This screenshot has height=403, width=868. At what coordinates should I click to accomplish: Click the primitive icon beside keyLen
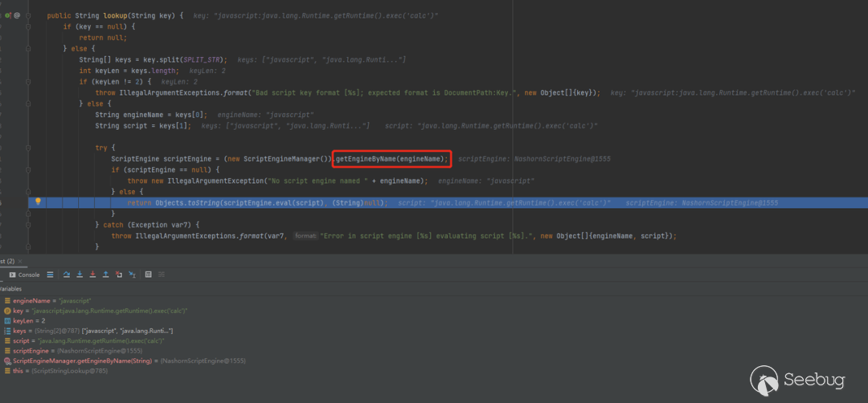[x=8, y=320]
